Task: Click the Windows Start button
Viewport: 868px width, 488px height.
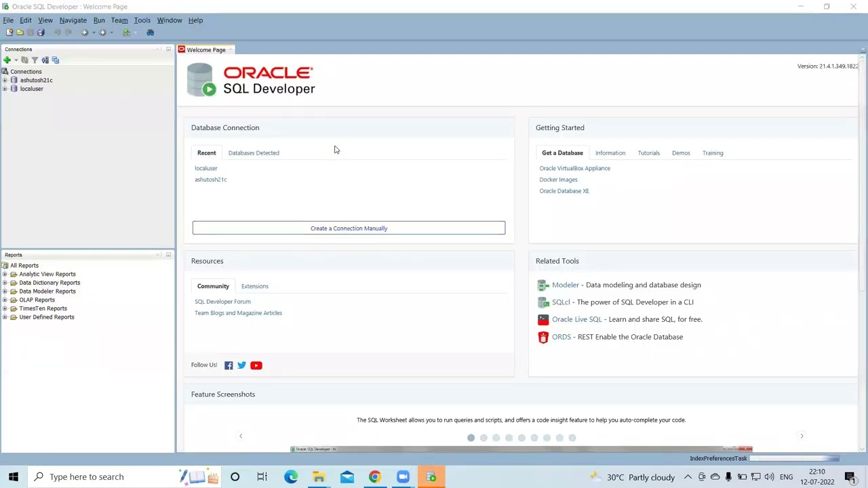Action: coord(14,476)
